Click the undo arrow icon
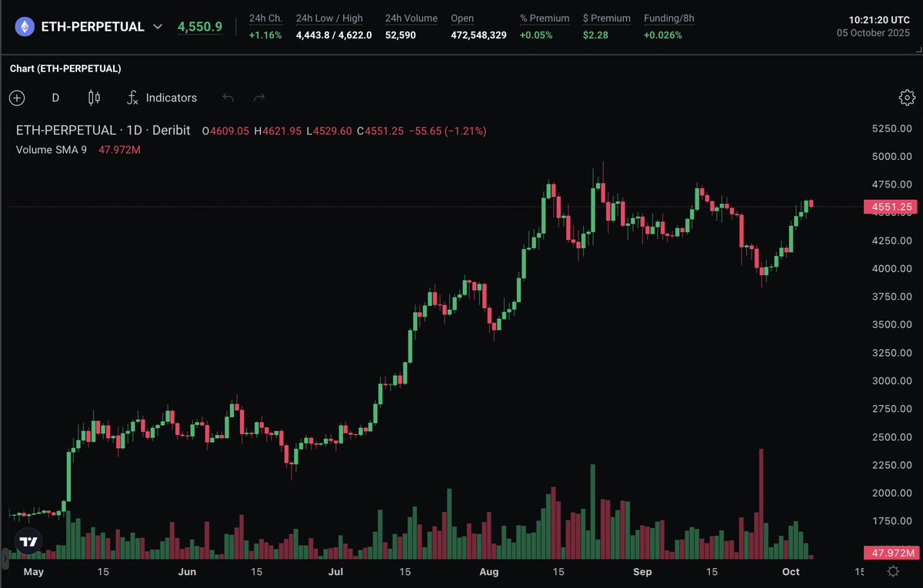 tap(228, 98)
